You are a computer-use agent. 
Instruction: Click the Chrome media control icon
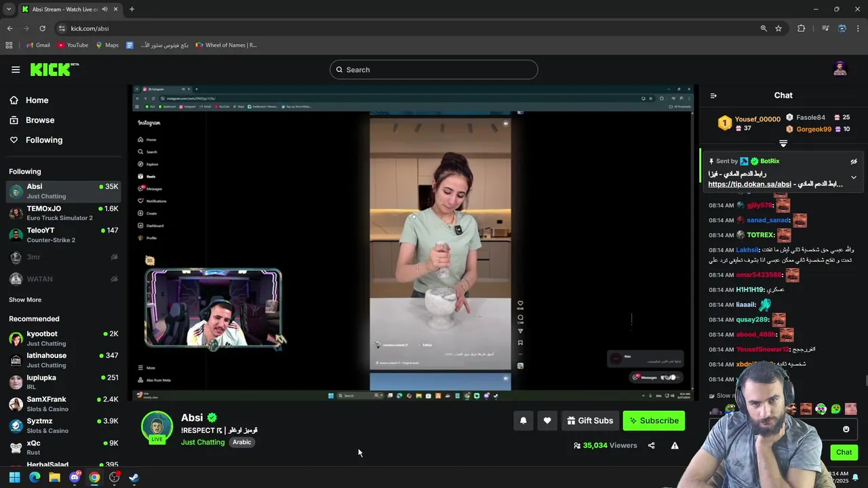pyautogui.click(x=825, y=28)
